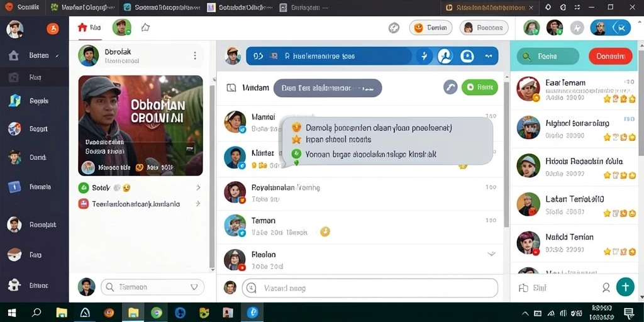Viewport: 644px width, 322px height.
Task: Open Windows Start menu
Action: 12,313
